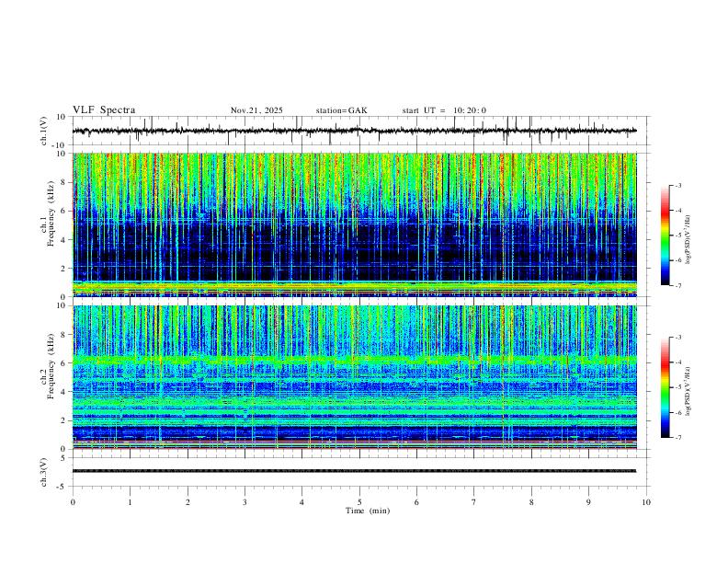This screenshot has height=563, width=728.
Task: Click the ch.3 black signal trace
Action: [x=354, y=471]
